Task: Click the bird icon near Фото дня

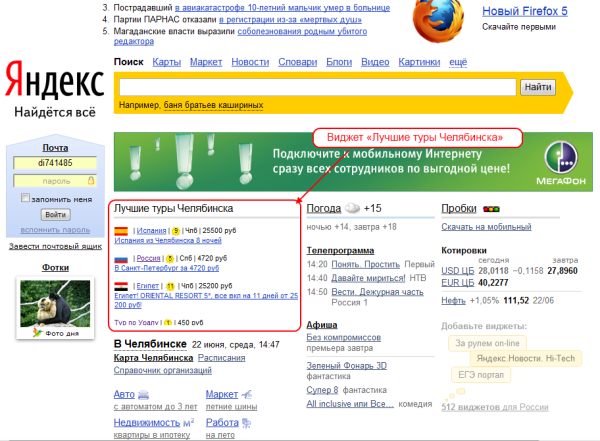Action: tap(37, 333)
